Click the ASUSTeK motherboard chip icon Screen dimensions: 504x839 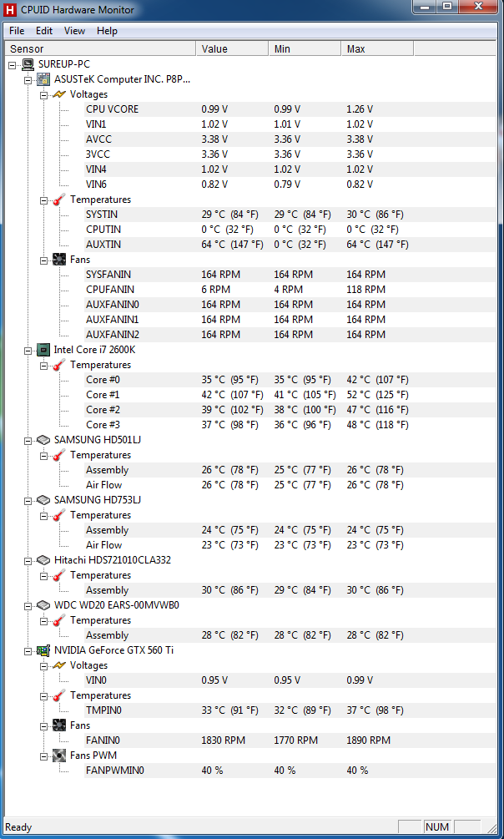(x=43, y=80)
